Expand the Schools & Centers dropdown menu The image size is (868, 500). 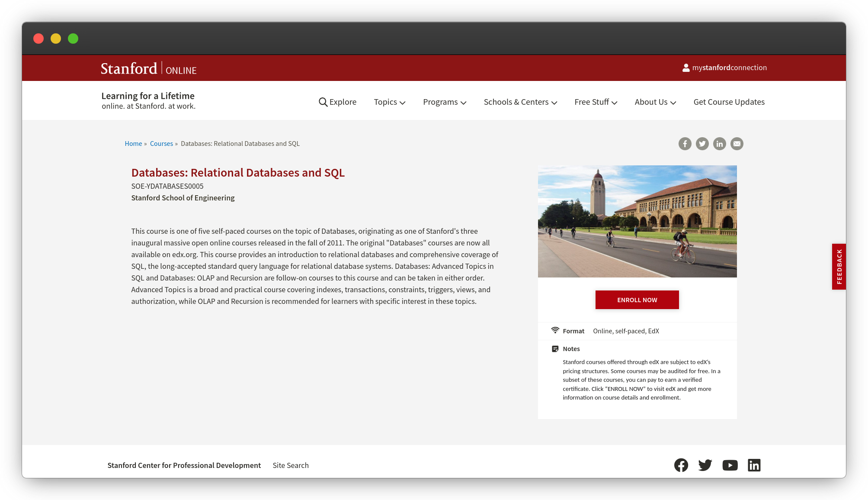coord(521,102)
